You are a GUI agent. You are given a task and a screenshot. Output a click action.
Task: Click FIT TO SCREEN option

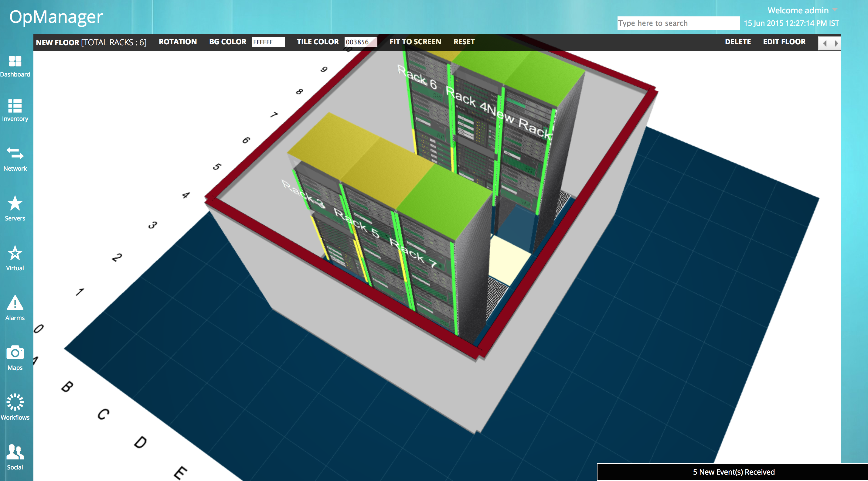pos(415,42)
